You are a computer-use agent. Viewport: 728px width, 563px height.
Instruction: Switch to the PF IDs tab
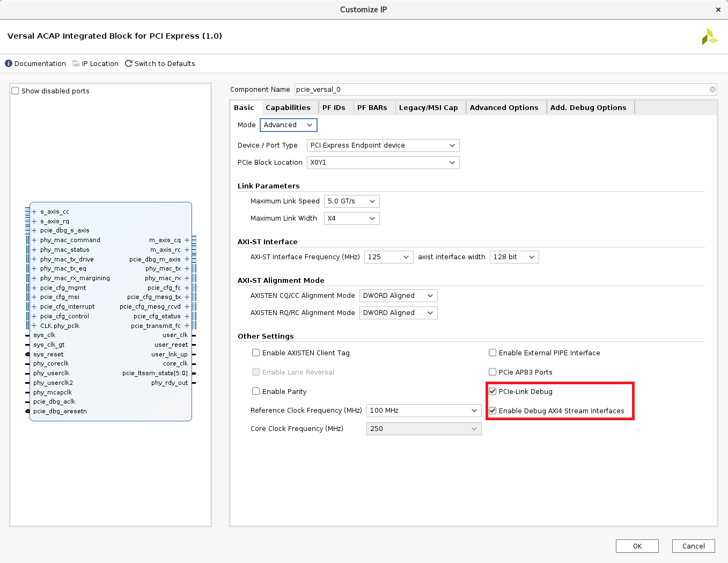click(x=334, y=107)
